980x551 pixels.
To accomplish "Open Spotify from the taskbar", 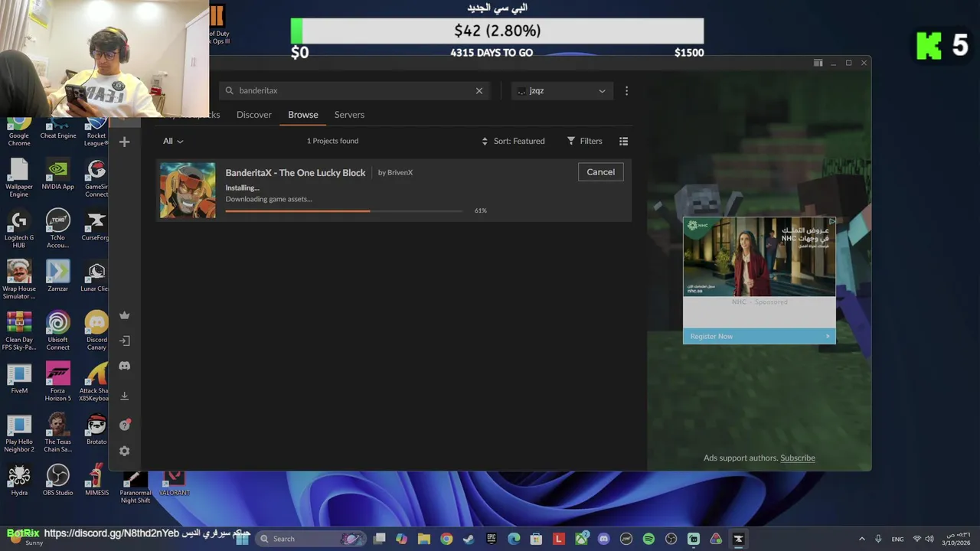I will pos(648,539).
